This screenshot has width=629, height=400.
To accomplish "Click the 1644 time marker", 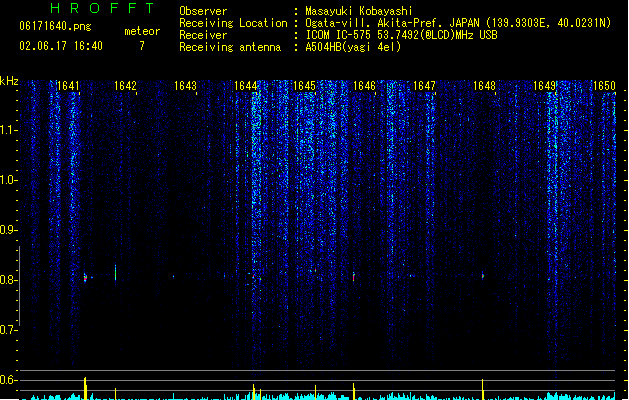I will [x=246, y=86].
